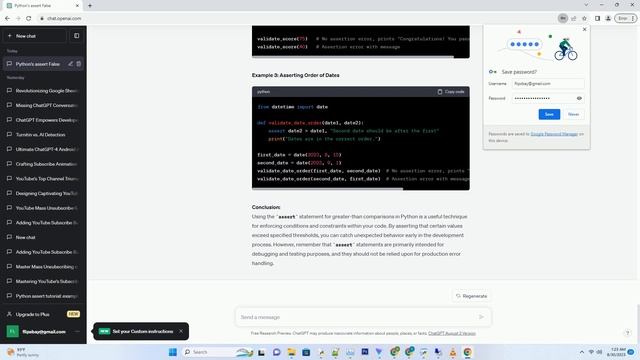Viewport: 640px width, 360px height.
Task: Collapse the sidebar with the panel icon
Action: click(77, 36)
